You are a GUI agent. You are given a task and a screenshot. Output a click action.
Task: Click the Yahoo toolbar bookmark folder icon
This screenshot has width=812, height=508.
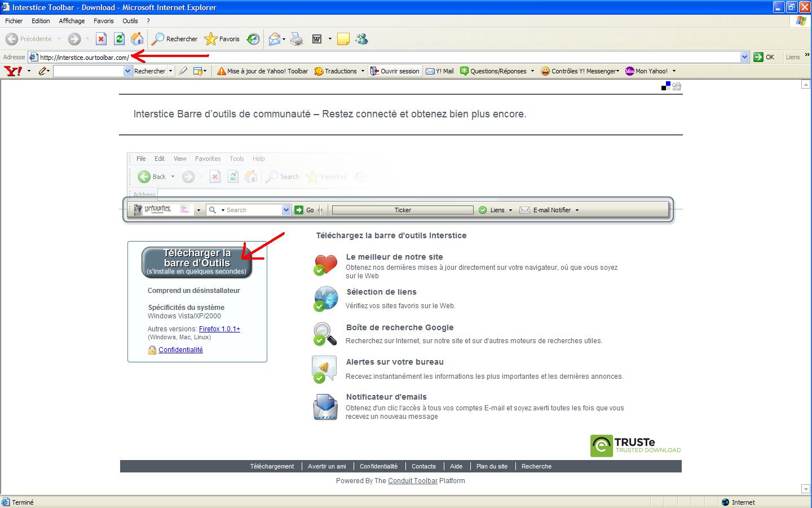[x=197, y=71]
